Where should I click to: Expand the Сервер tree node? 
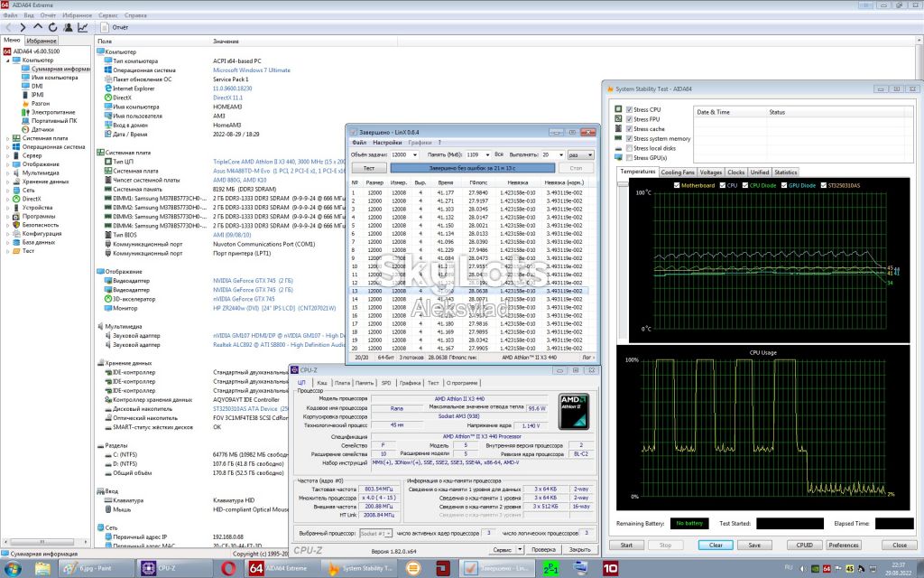tap(7, 155)
